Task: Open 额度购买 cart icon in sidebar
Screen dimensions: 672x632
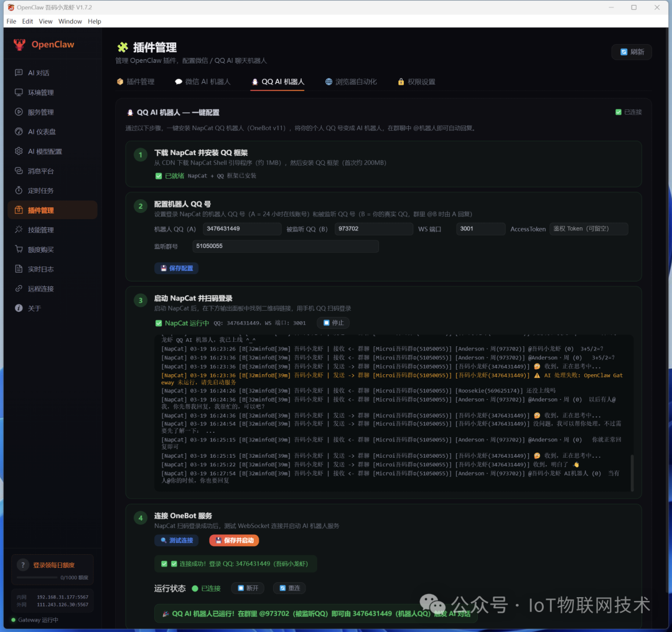Action: pos(19,249)
